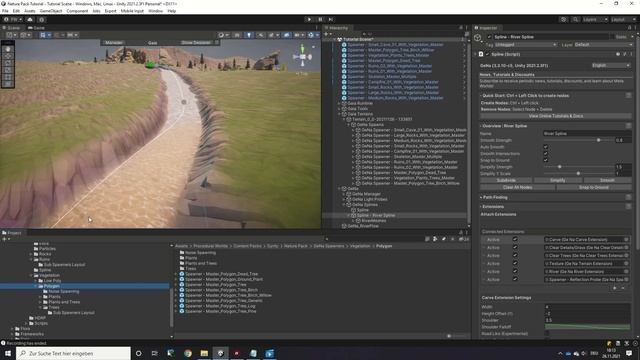Click the Step forward button

tap(331, 19)
